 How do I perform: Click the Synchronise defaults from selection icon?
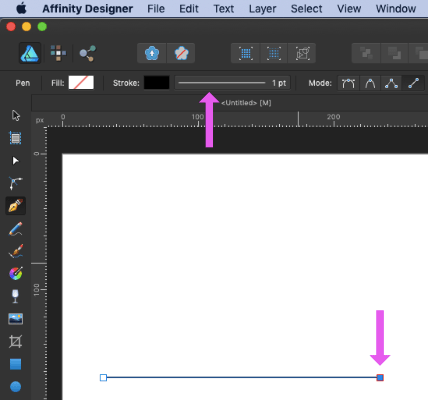[152, 53]
